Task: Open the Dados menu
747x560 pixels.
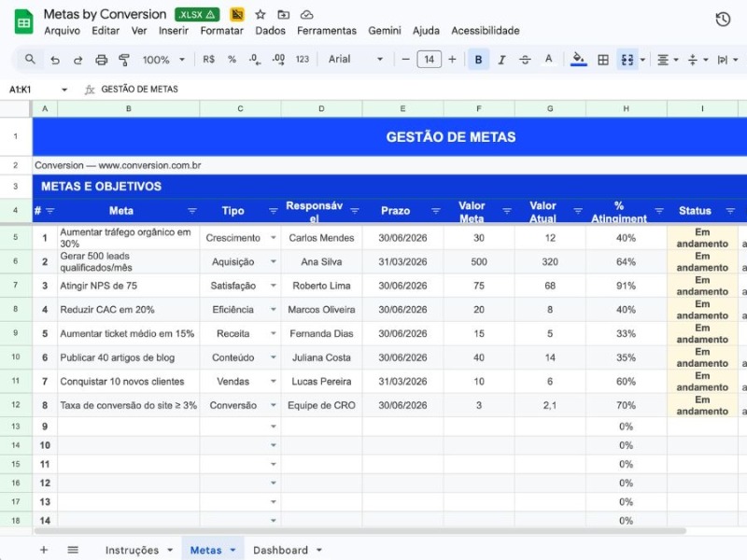Action: point(270,30)
